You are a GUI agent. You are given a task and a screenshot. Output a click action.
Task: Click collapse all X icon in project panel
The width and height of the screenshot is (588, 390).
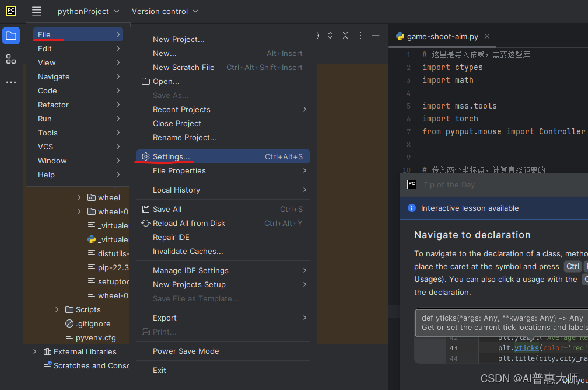click(345, 36)
